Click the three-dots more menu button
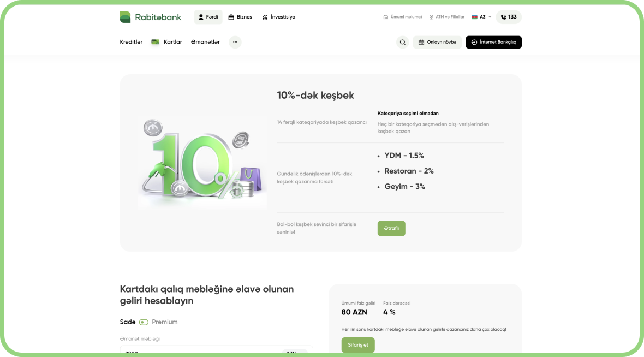 point(235,42)
